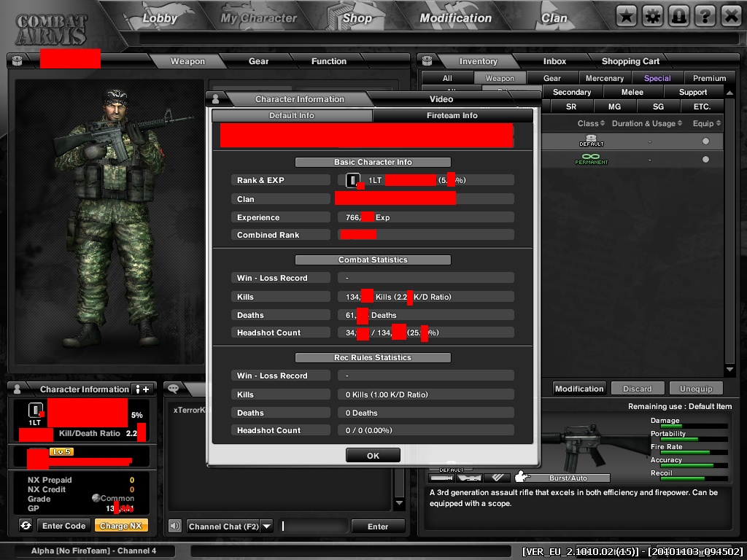Click the Lv.5 badge

61,451
